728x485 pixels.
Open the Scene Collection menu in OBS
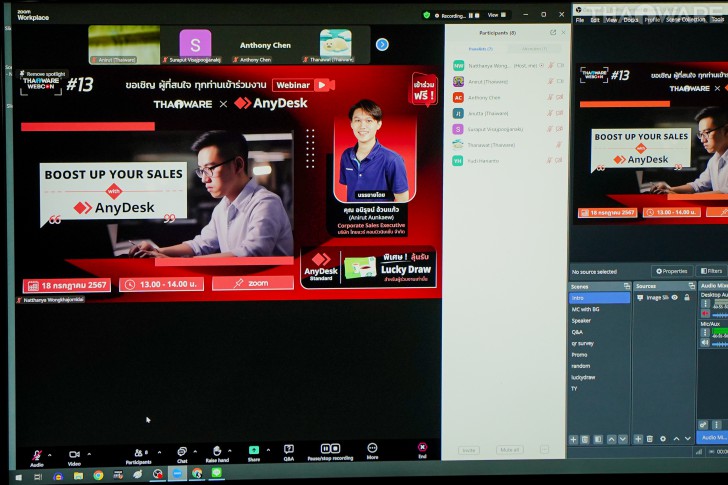pyautogui.click(x=685, y=19)
